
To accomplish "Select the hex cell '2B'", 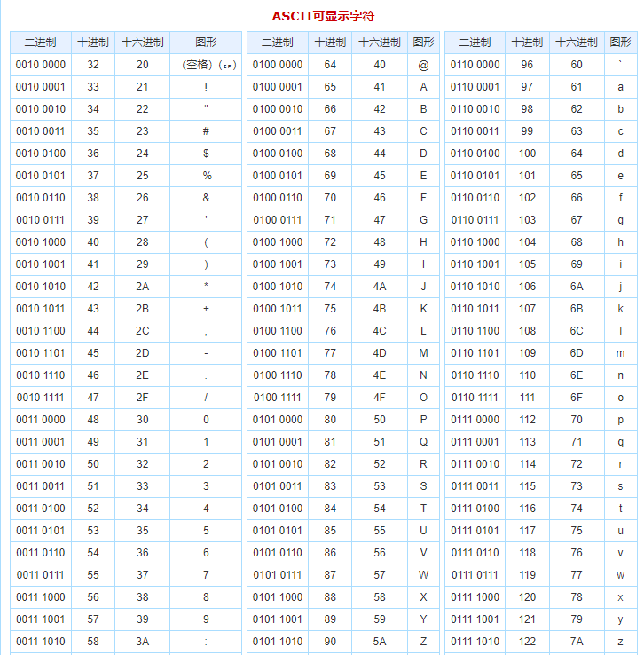I will pos(142,309).
